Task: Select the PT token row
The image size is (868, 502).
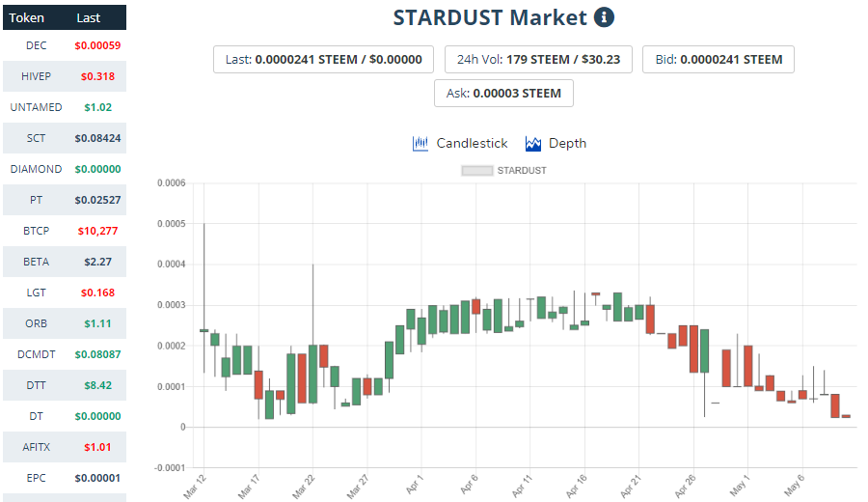Action: [x=65, y=200]
